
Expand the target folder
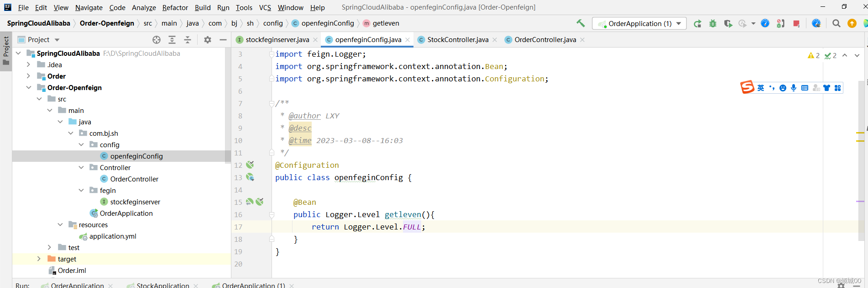(39, 259)
